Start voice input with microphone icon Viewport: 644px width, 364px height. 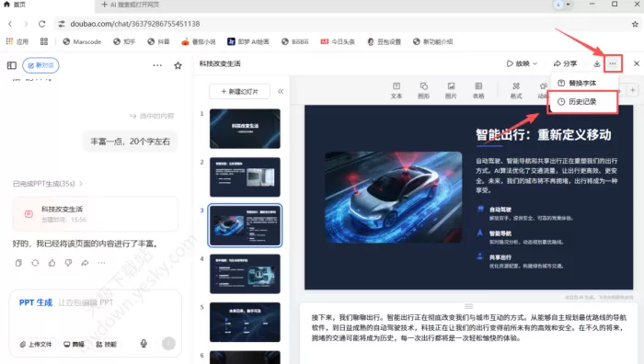coord(144,344)
